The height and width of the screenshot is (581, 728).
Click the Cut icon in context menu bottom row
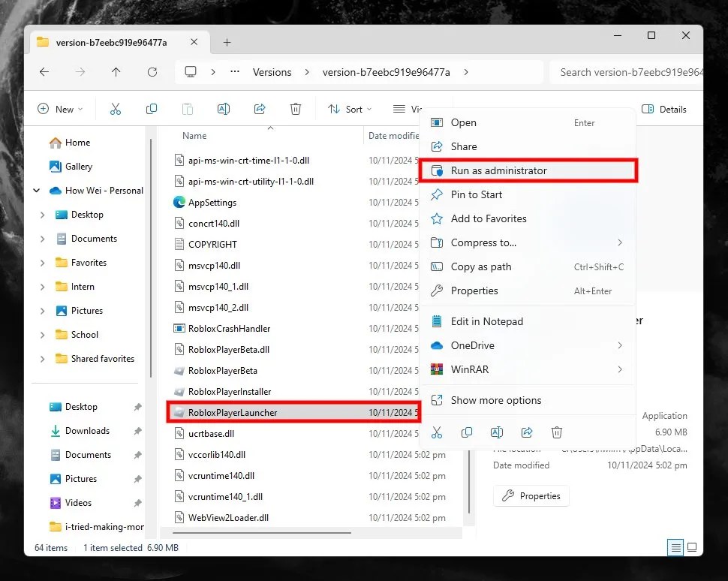(437, 433)
